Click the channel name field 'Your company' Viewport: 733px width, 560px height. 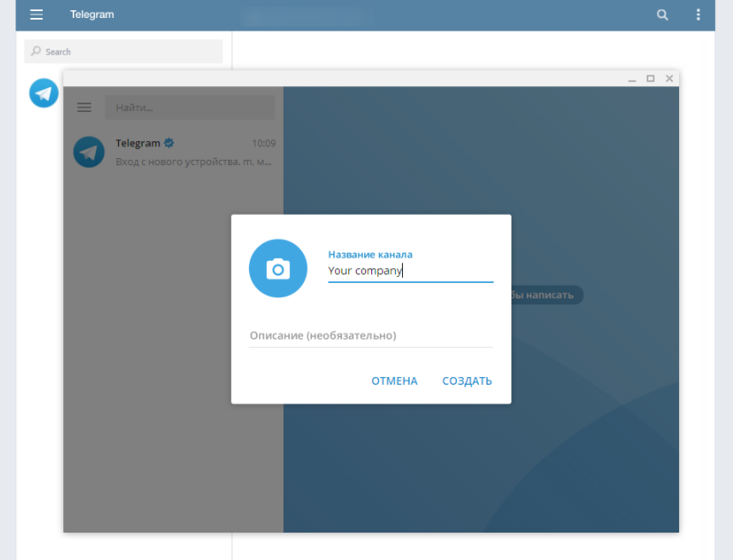pyautogui.click(x=411, y=271)
